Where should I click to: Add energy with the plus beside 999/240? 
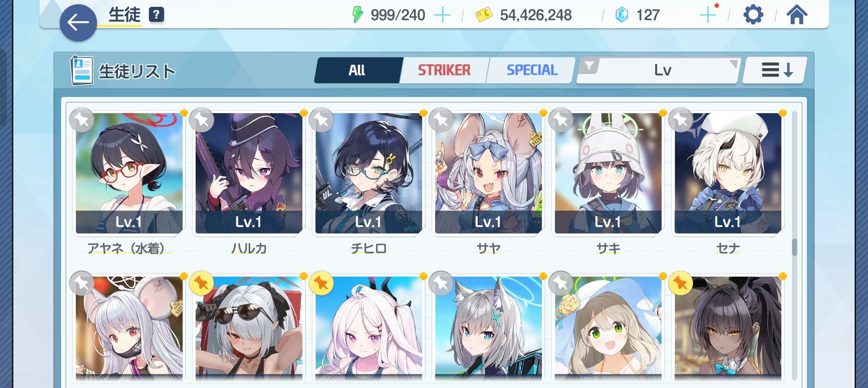[442, 15]
